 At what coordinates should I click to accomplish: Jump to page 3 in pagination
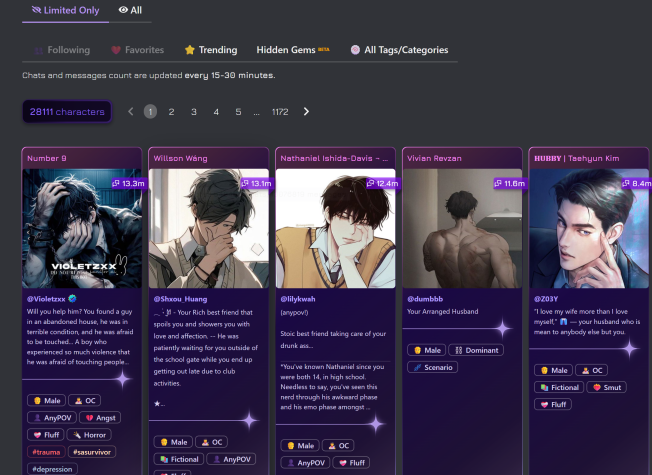point(194,112)
